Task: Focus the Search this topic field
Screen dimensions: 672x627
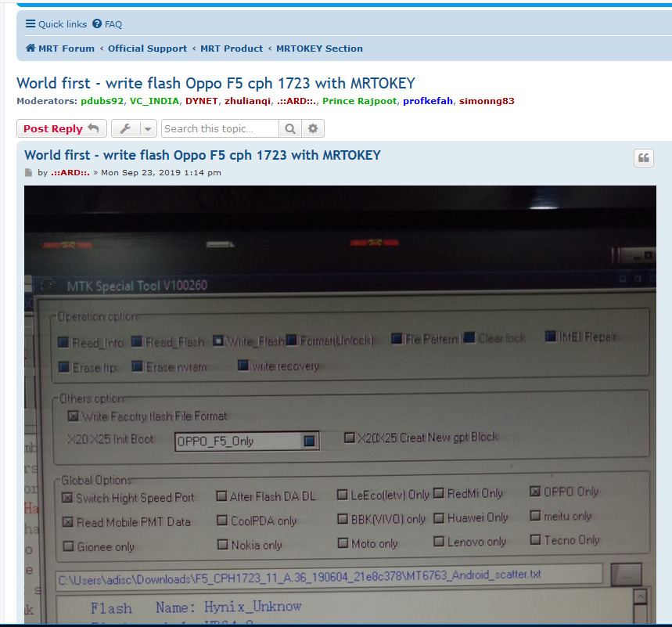Action: tap(220, 128)
